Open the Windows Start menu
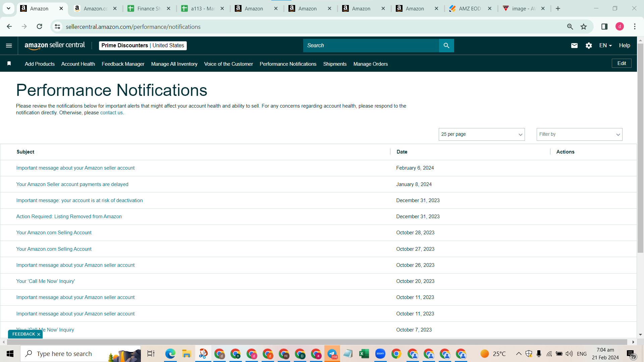Screen dimensions: 644x362 (10, 354)
